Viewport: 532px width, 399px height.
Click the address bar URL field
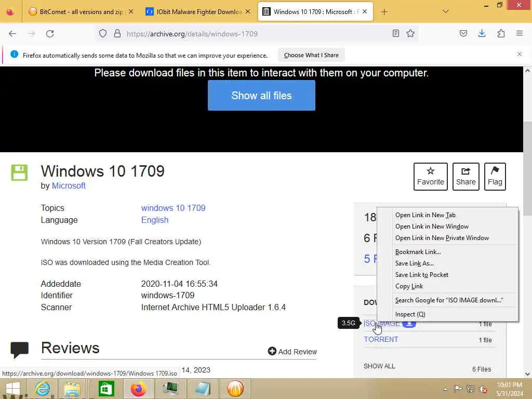pyautogui.click(x=256, y=34)
